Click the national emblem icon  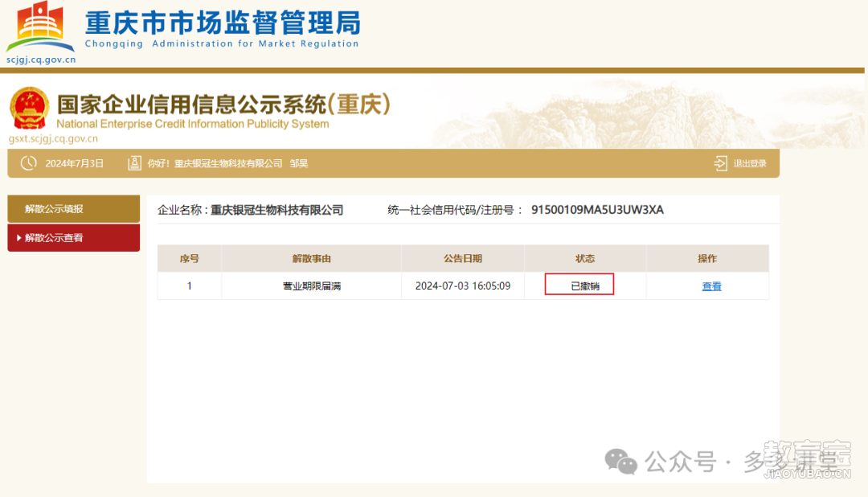coord(30,108)
